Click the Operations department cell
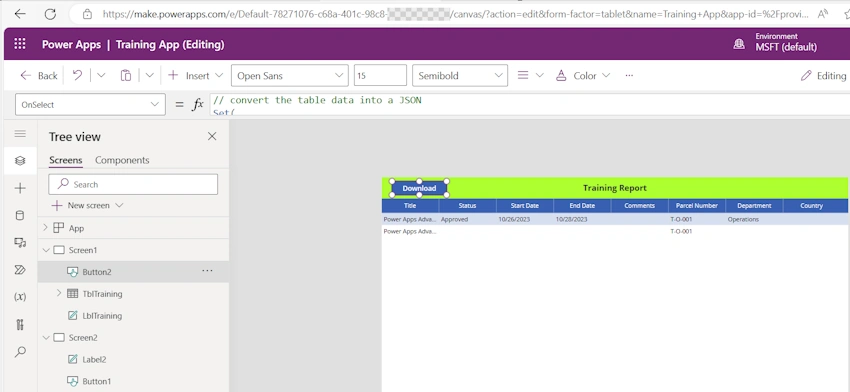Screen dimensions: 850x392 pyautogui.click(x=743, y=220)
